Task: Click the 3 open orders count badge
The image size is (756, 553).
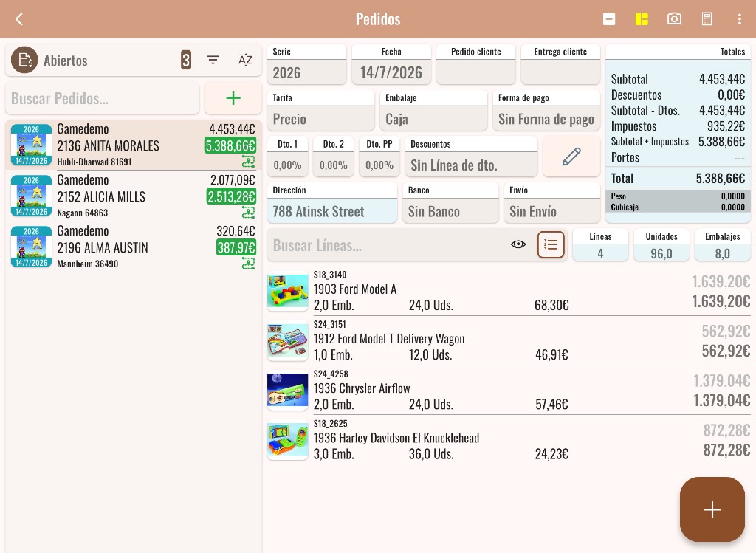Action: pos(186,60)
